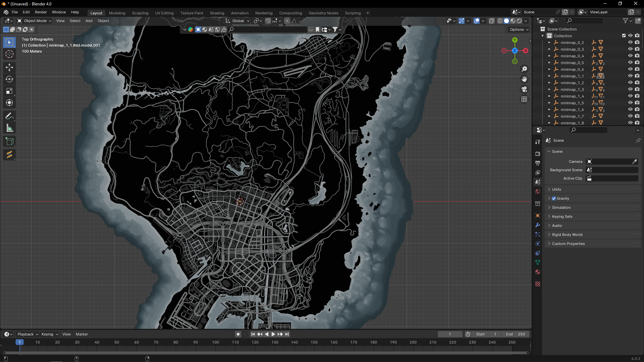Screen dimensions: 644x362
Task: Play the animation forward
Action: click(x=273, y=334)
